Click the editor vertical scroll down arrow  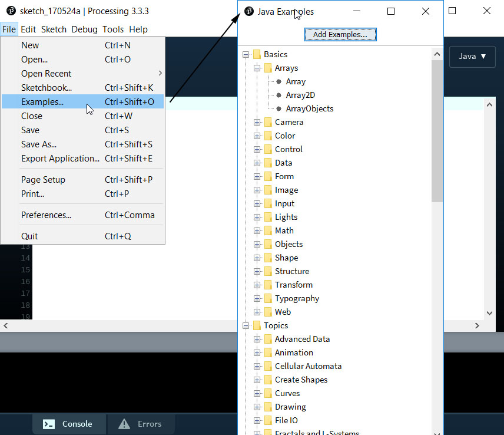point(489,313)
